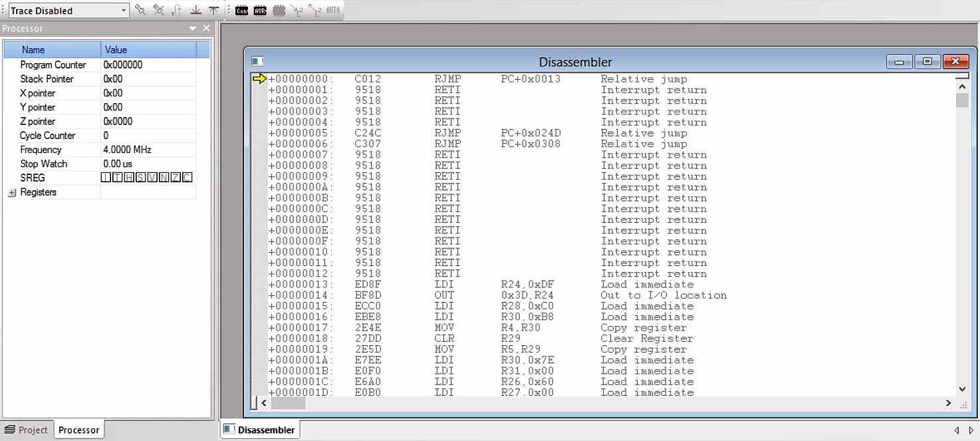Toggle the N flag in SREG
Image resolution: width=980 pixels, height=441 pixels.
(164, 178)
